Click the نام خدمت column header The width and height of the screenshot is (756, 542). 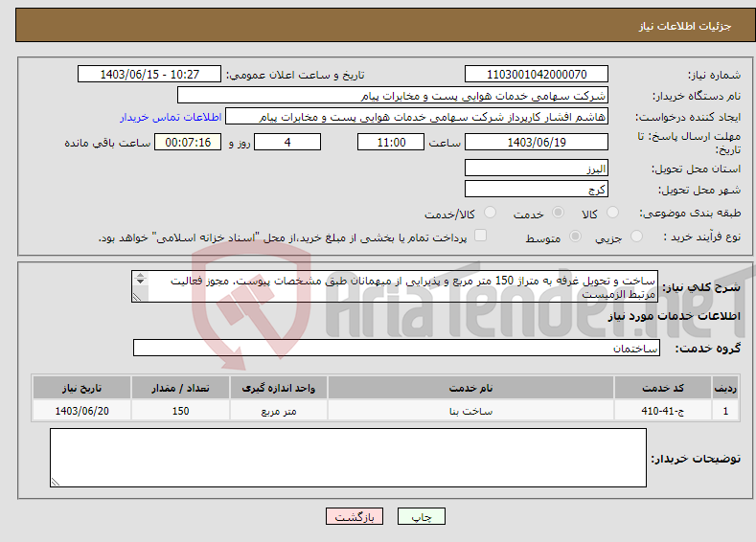coord(470,388)
